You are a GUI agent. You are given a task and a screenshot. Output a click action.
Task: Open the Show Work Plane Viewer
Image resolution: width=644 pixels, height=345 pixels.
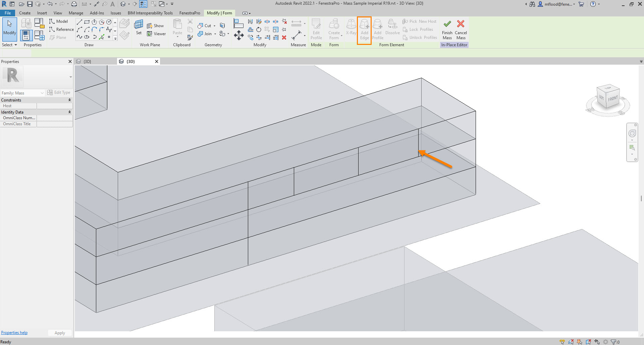[156, 33]
